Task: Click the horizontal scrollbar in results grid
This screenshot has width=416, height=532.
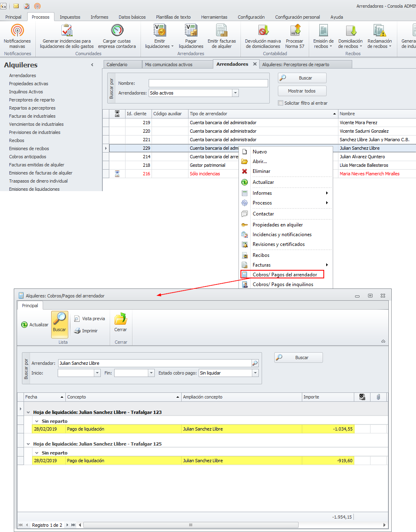Action: (x=190, y=525)
